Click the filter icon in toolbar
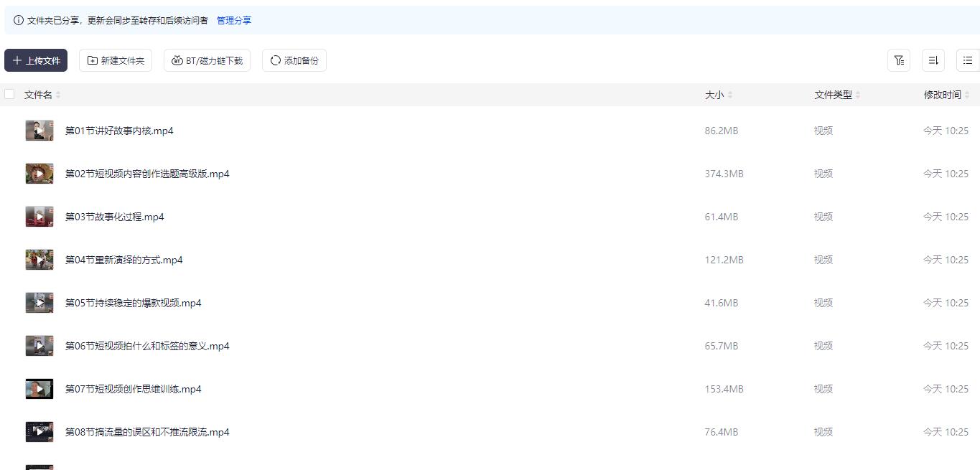 point(898,61)
